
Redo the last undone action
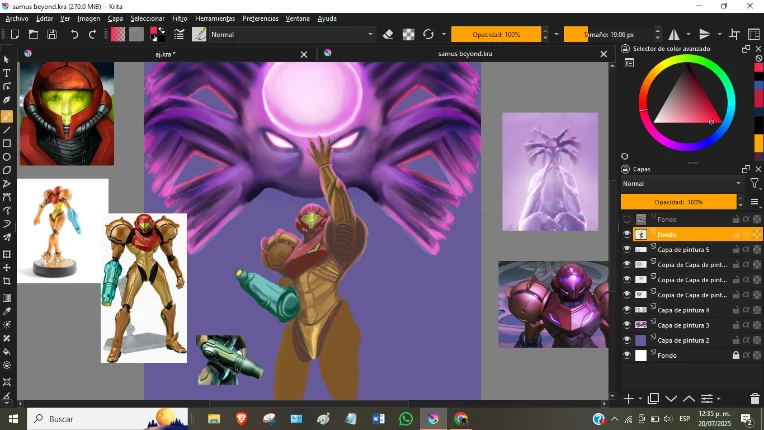(92, 35)
